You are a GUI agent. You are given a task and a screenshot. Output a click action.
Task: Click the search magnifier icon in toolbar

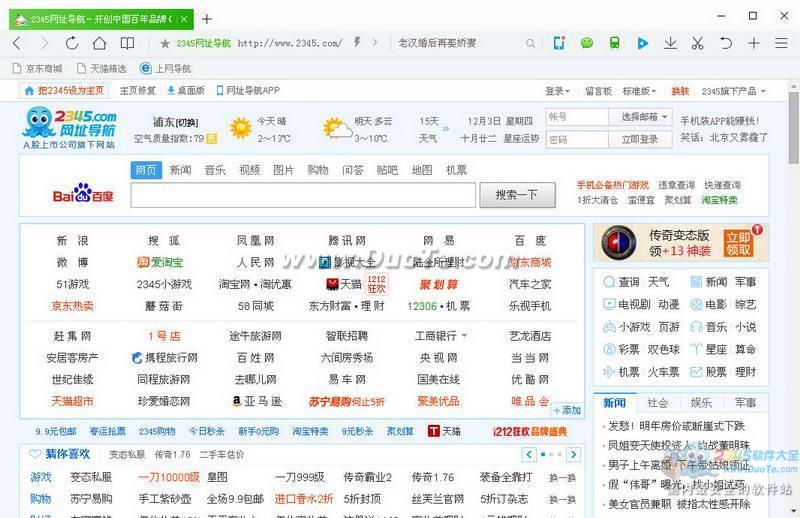(x=531, y=44)
